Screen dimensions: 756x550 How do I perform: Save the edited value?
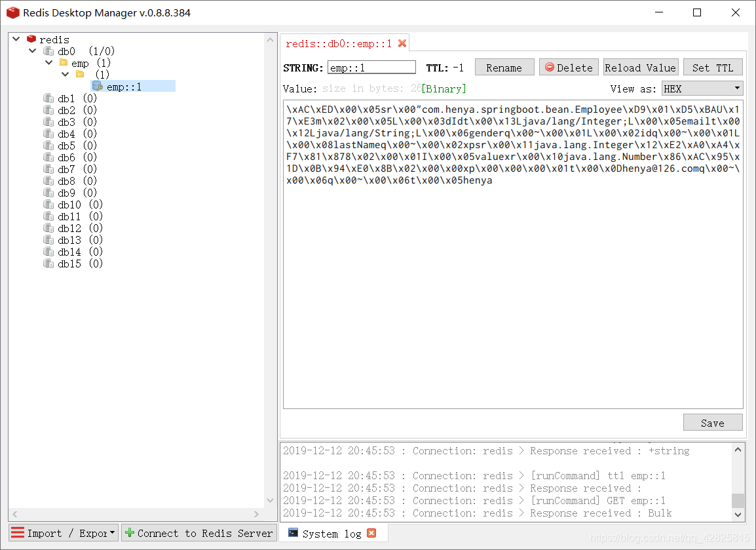point(713,423)
